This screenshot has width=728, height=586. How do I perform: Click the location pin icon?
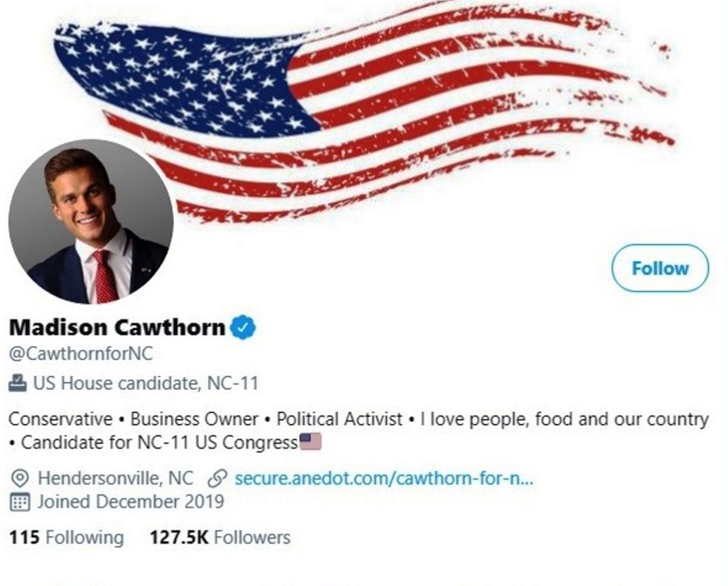coord(20,479)
